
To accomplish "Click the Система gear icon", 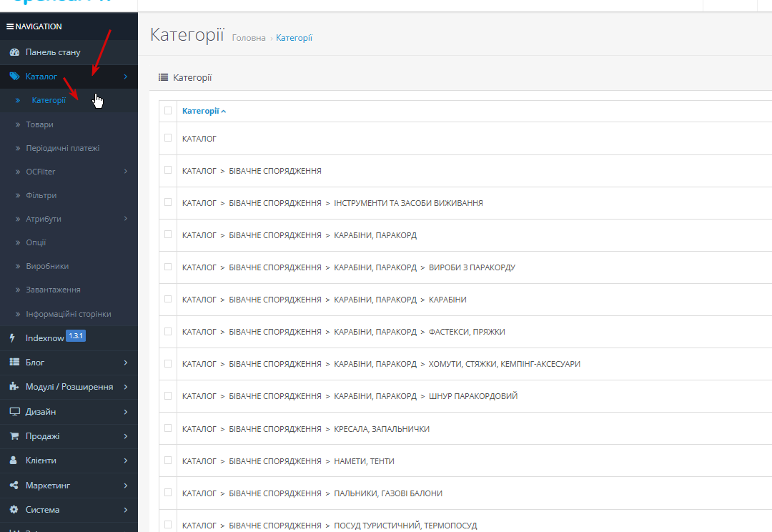I will click(14, 510).
